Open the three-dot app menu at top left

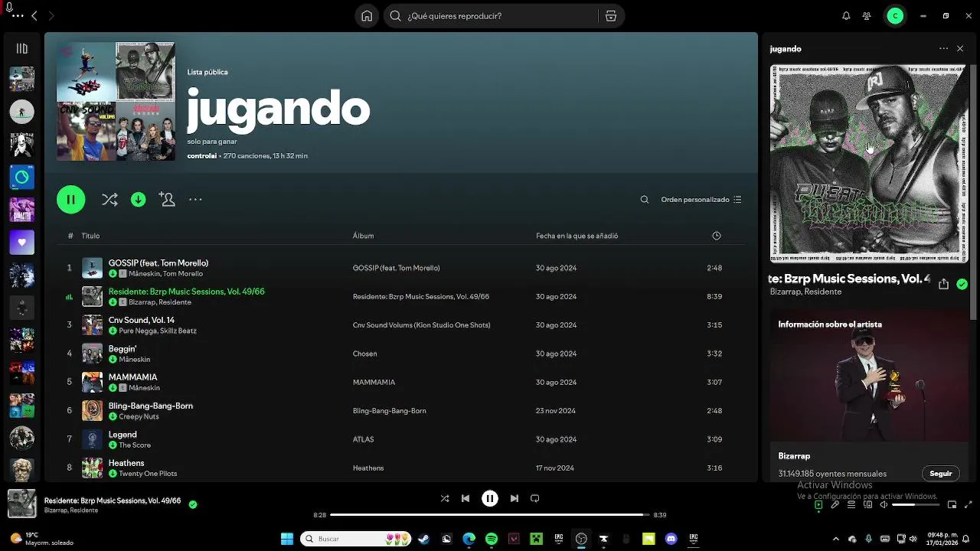pyautogui.click(x=17, y=15)
